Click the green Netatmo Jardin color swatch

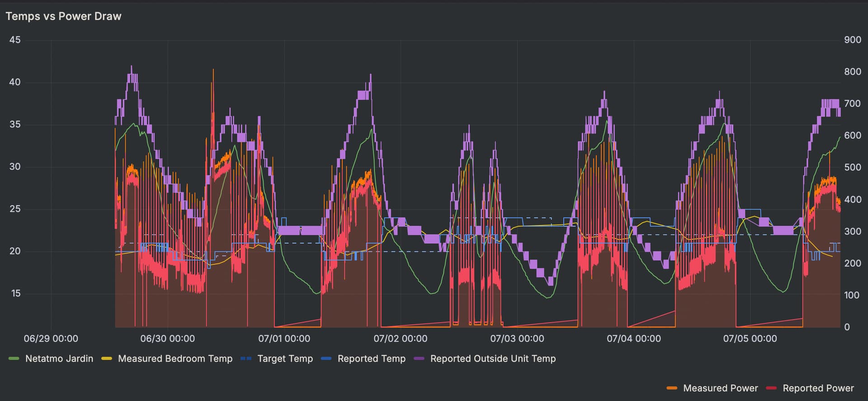(14, 358)
